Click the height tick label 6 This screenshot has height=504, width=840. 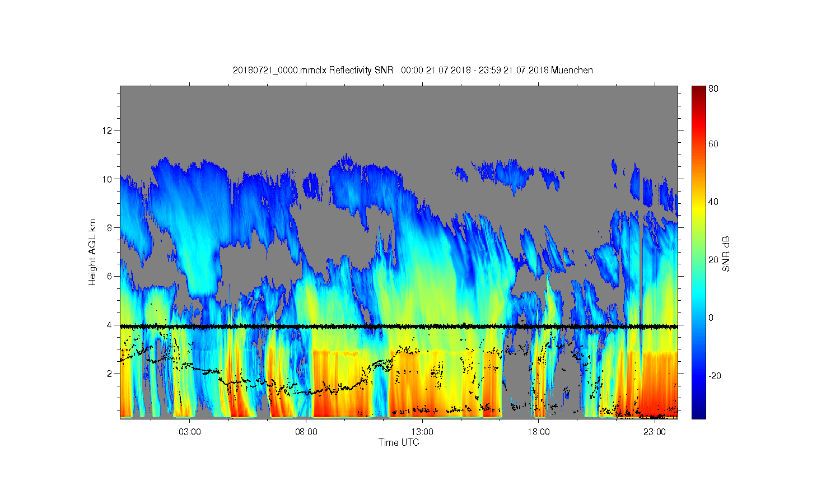110,276
